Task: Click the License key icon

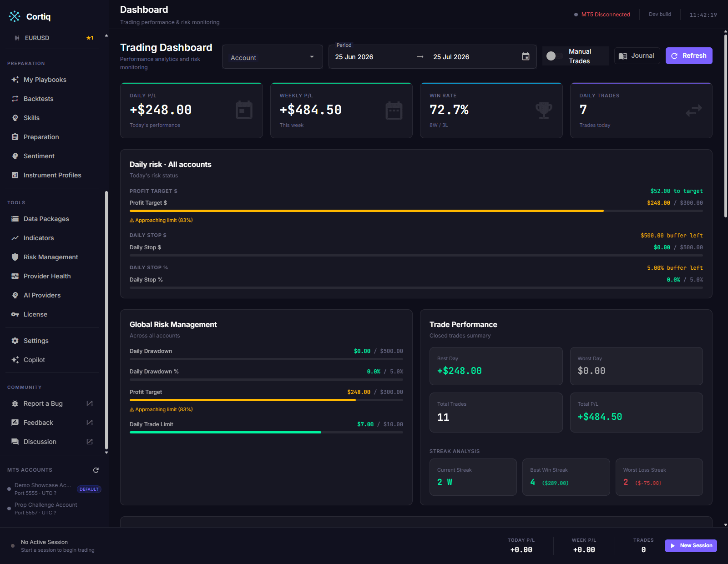Action: pos(15,314)
